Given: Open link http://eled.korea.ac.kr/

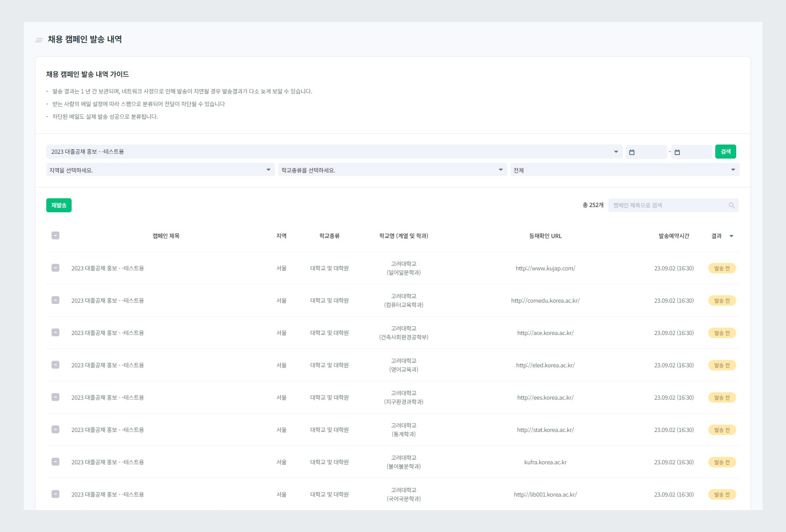Looking at the screenshot, I should point(545,365).
